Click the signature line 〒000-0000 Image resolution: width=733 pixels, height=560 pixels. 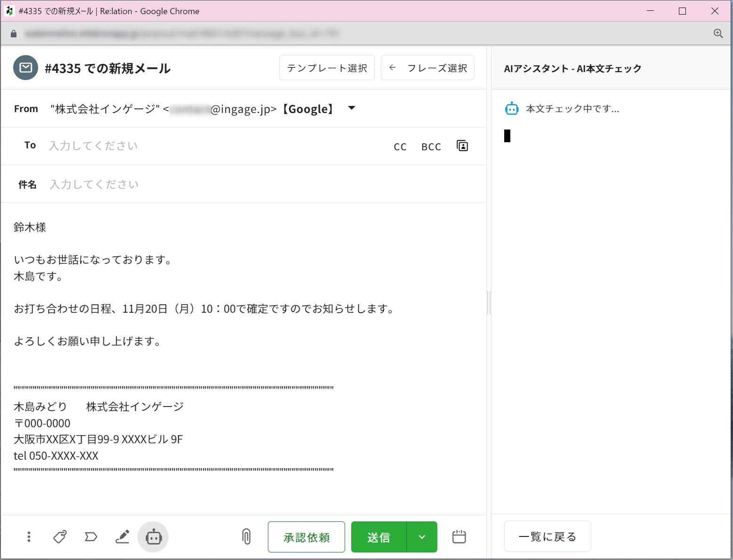(x=42, y=423)
